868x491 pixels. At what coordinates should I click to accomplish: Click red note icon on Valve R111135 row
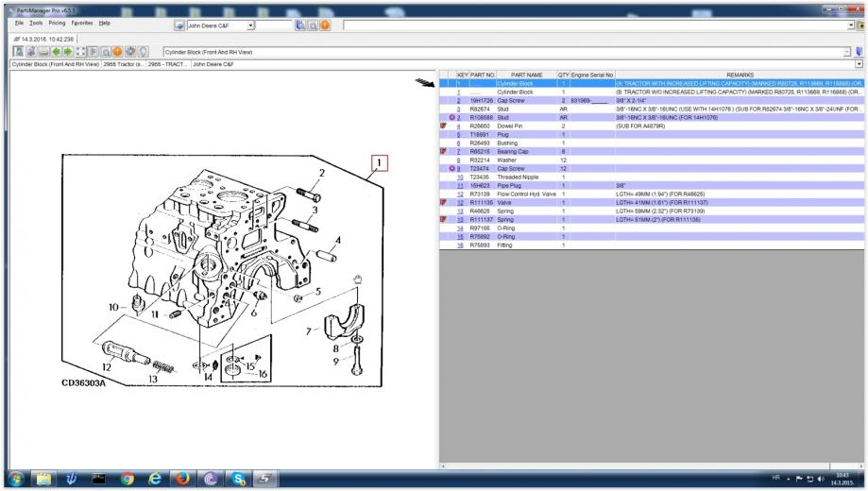point(443,203)
